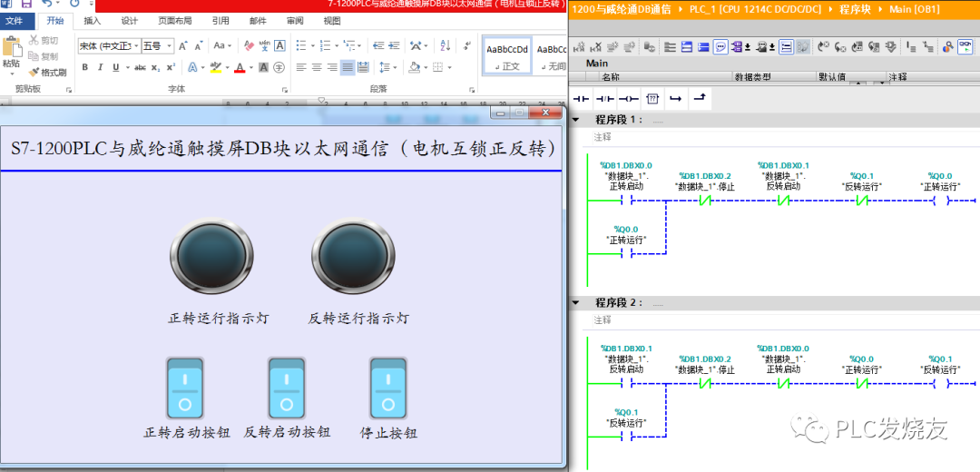The width and height of the screenshot is (980, 472).
Task: Open the font color dropdown arrow
Action: 250,67
